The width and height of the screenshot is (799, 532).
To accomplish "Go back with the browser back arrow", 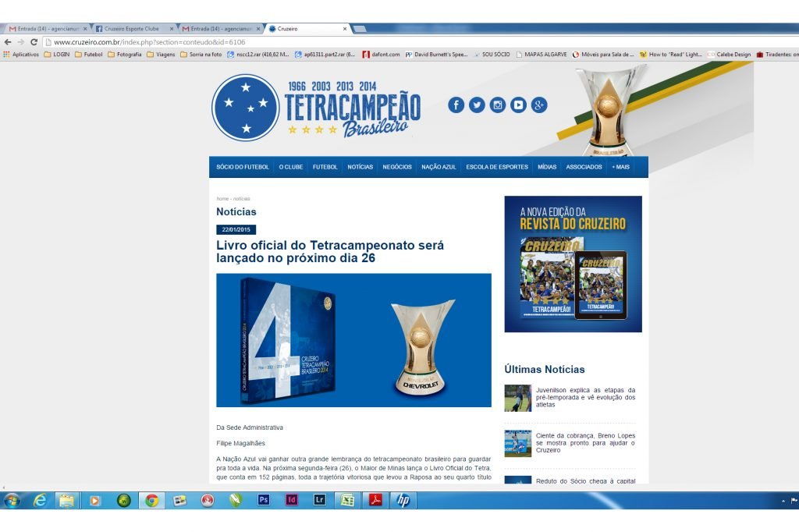I will coord(8,42).
